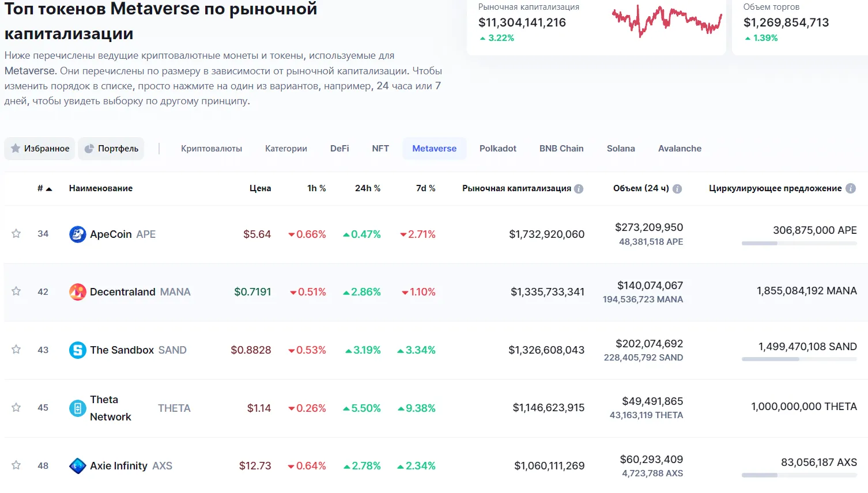Sort by Объем (24 ч) column header
Viewport: 868px width, 493px height.
pyautogui.click(x=641, y=188)
